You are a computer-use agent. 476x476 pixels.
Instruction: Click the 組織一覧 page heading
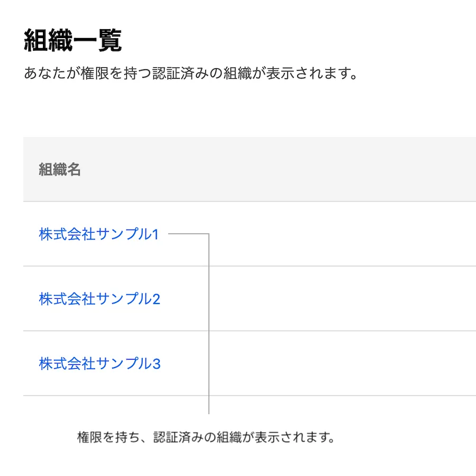[x=73, y=41]
